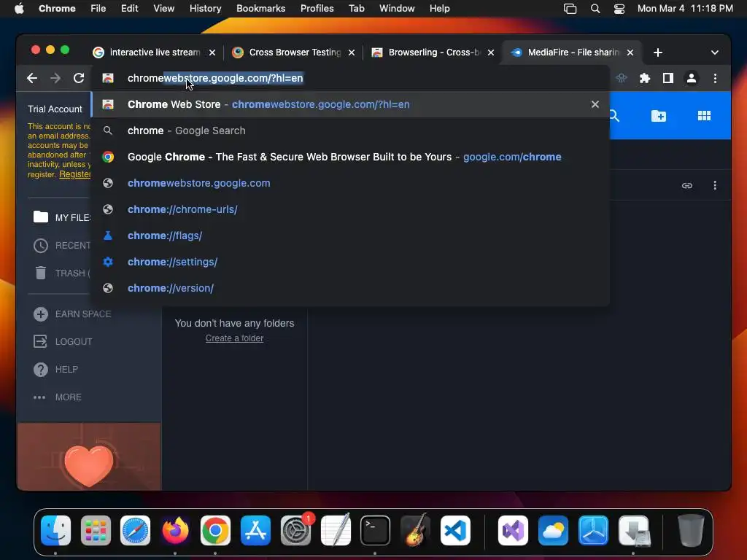The image size is (747, 560).
Task: Open the Tab menu
Action: 356,9
